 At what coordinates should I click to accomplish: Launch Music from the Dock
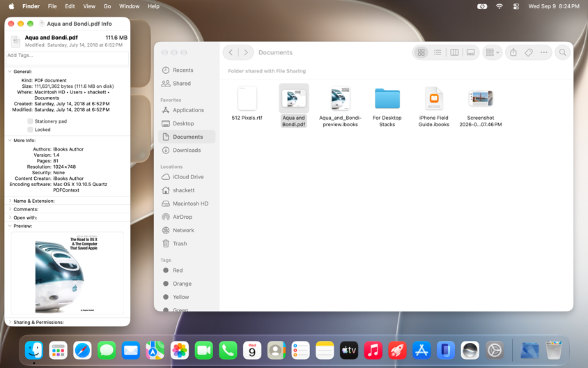click(373, 351)
